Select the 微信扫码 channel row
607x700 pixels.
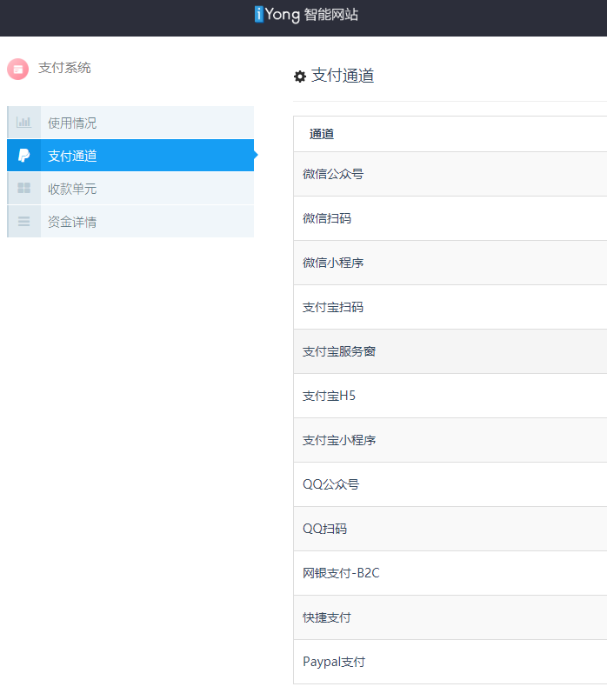pos(450,218)
